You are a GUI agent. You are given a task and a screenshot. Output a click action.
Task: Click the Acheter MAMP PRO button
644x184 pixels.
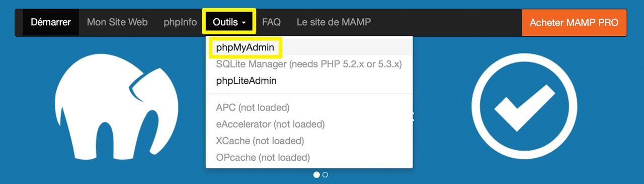(574, 22)
